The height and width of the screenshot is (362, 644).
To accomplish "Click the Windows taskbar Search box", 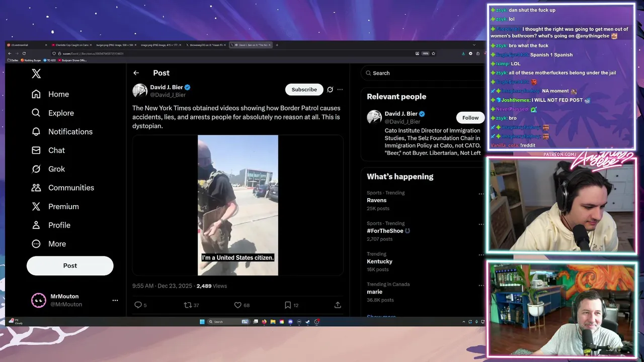I will coord(229,322).
